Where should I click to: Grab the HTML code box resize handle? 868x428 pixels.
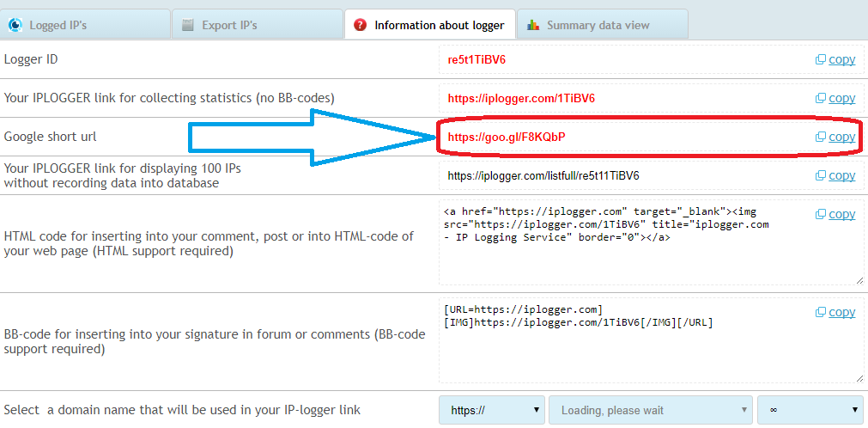[x=859, y=280]
